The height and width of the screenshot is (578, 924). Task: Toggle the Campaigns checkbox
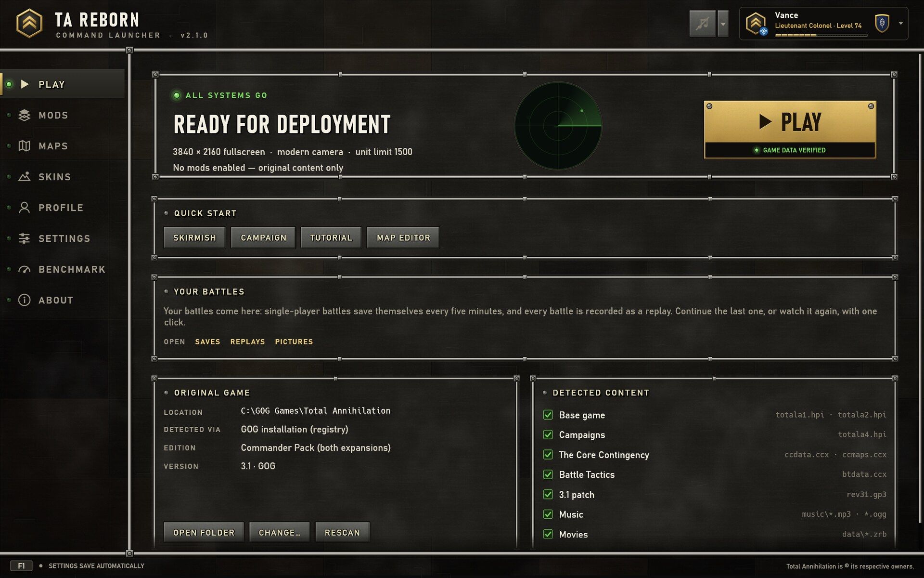coord(548,434)
